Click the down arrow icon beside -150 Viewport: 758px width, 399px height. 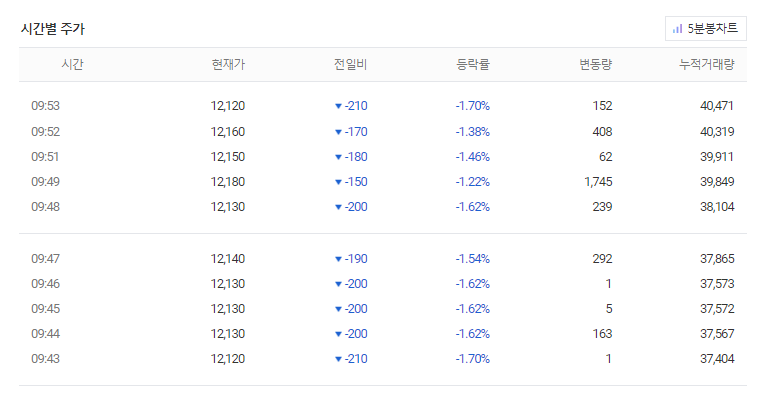338,182
